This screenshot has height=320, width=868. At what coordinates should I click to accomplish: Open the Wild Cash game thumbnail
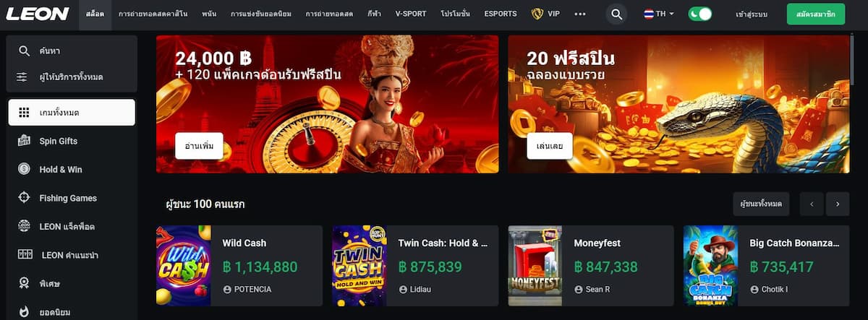tap(184, 266)
